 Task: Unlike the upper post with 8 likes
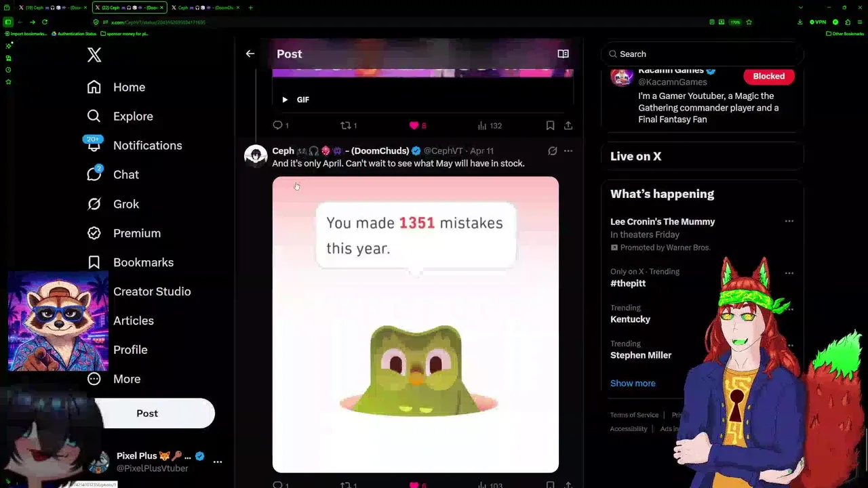point(418,125)
